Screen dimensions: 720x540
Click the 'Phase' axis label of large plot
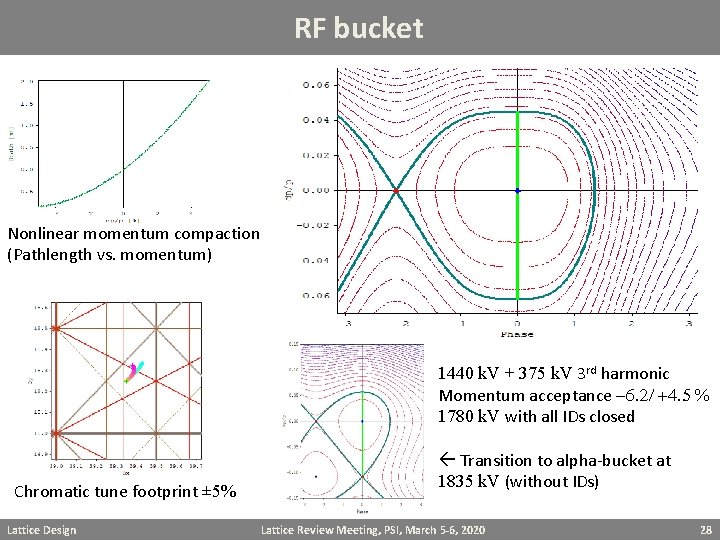[x=517, y=334]
